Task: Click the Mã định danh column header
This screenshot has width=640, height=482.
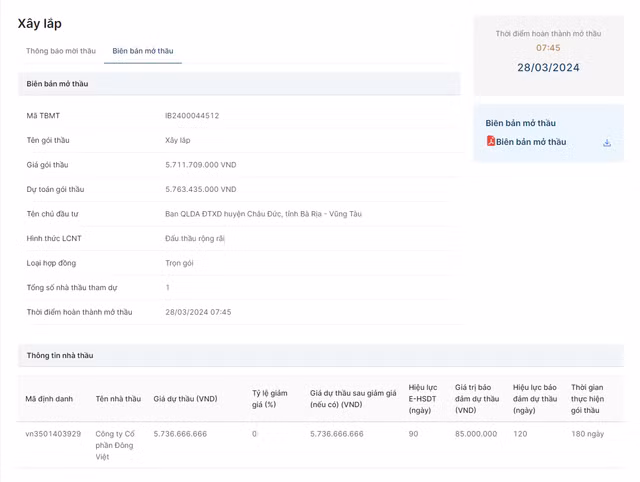Action: pos(49,399)
